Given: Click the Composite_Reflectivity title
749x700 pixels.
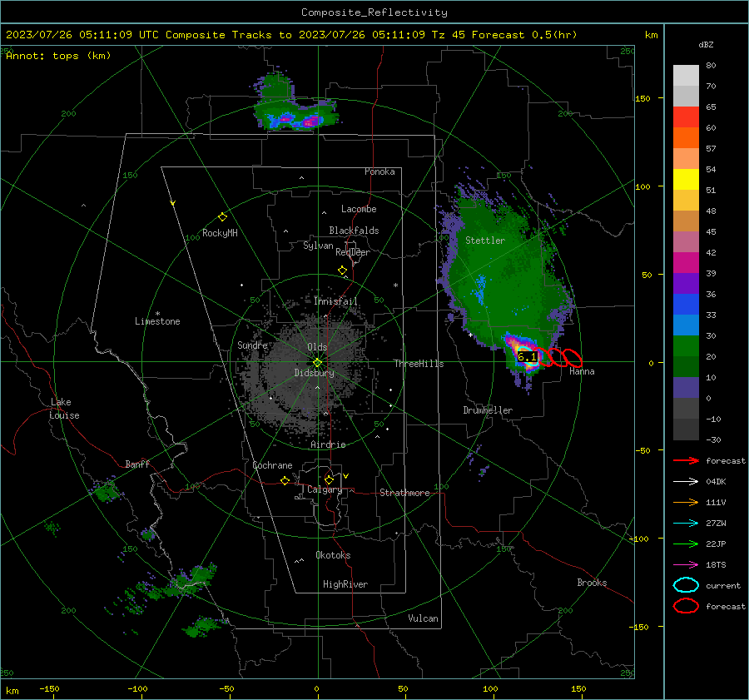Looking at the screenshot, I should point(374,12).
